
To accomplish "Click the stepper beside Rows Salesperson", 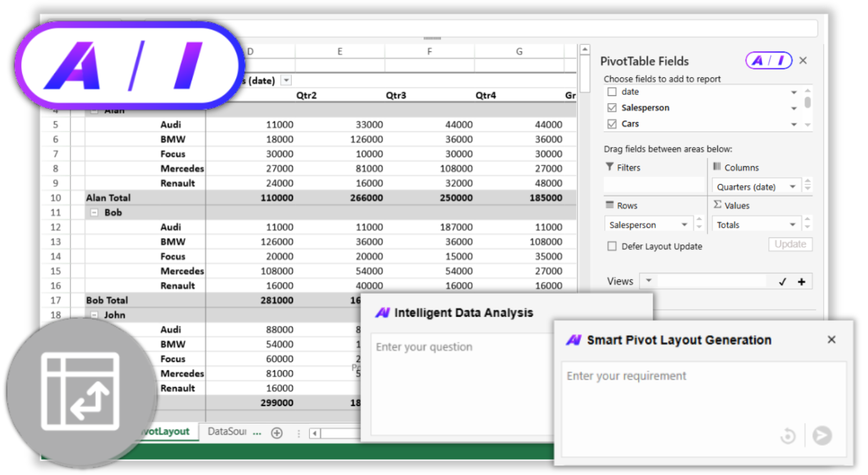I will point(699,223).
